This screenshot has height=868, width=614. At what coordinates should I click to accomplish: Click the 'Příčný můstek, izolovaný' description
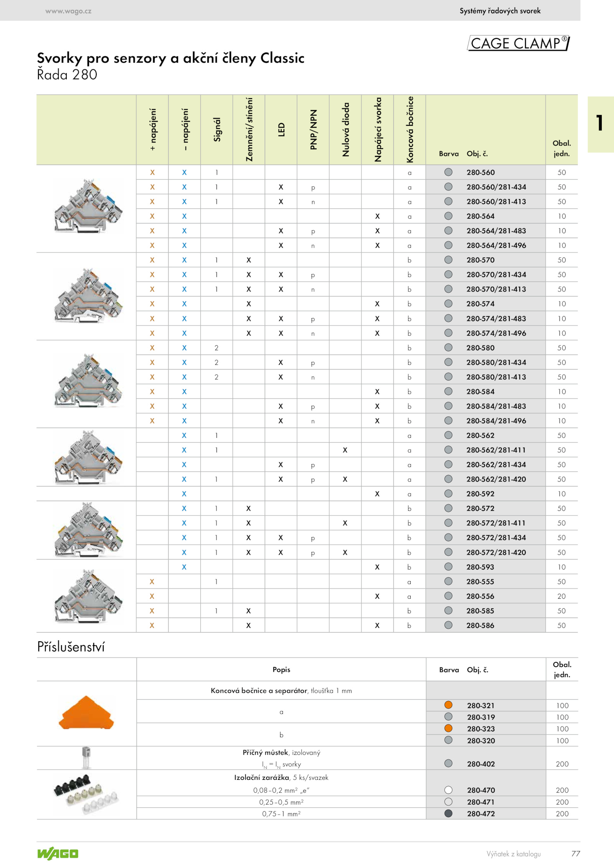(281, 753)
